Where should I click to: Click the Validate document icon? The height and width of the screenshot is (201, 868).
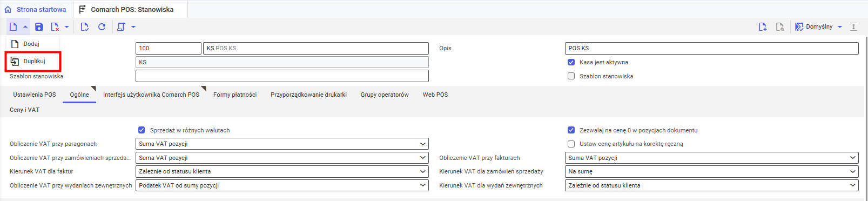85,26
